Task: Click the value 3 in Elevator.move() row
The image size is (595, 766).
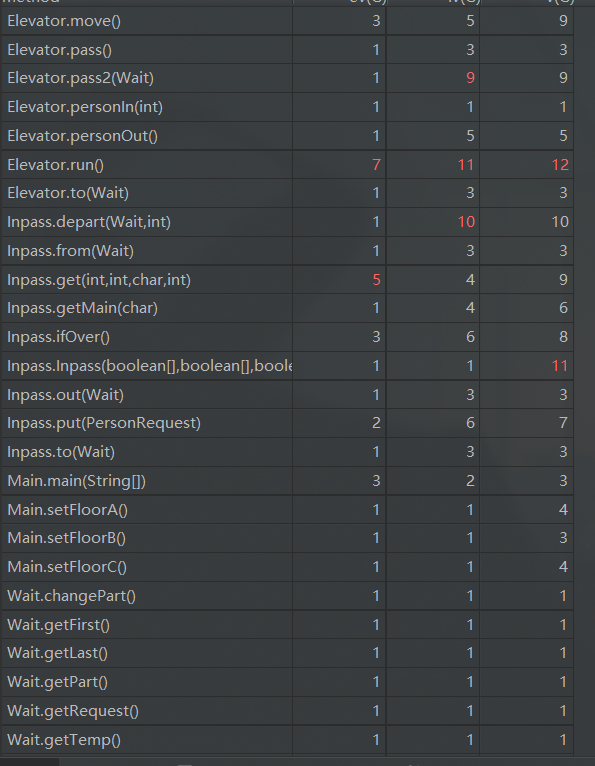Action: [376, 21]
